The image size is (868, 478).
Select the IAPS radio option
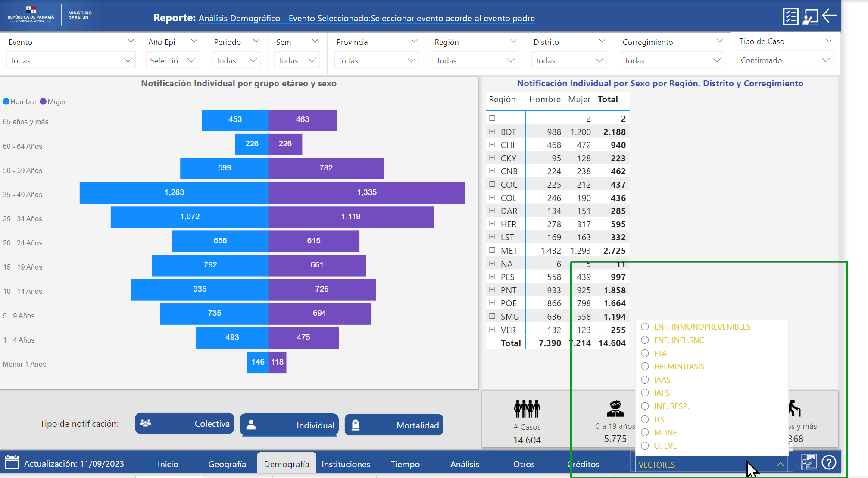click(645, 393)
